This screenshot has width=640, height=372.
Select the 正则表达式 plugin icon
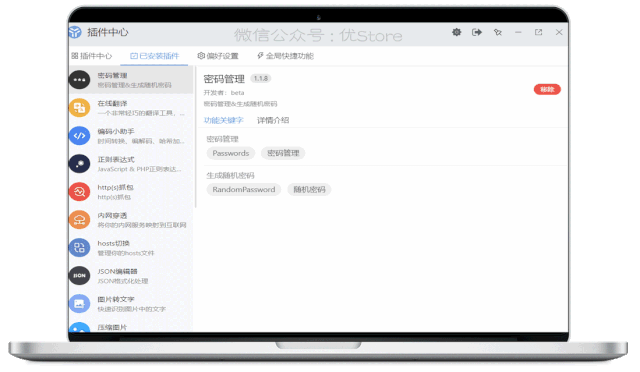tap(80, 164)
